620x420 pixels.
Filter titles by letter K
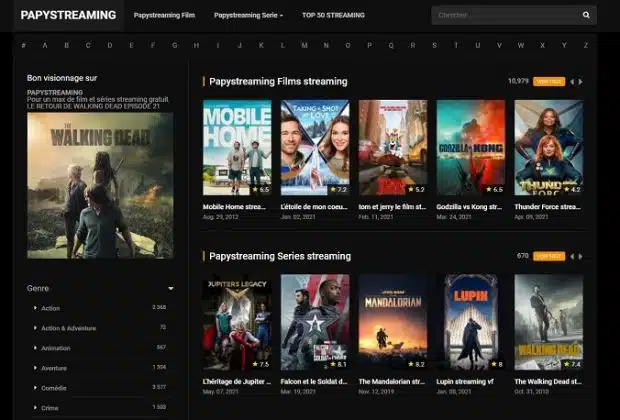(x=261, y=45)
